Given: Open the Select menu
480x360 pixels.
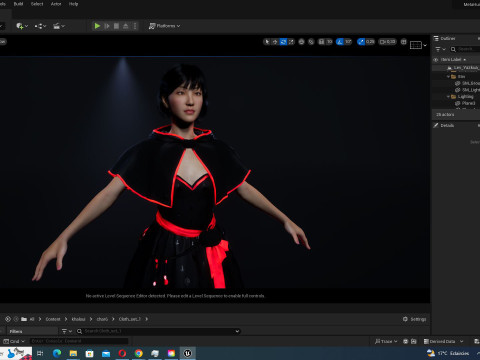Looking at the screenshot, I should tap(37, 4).
